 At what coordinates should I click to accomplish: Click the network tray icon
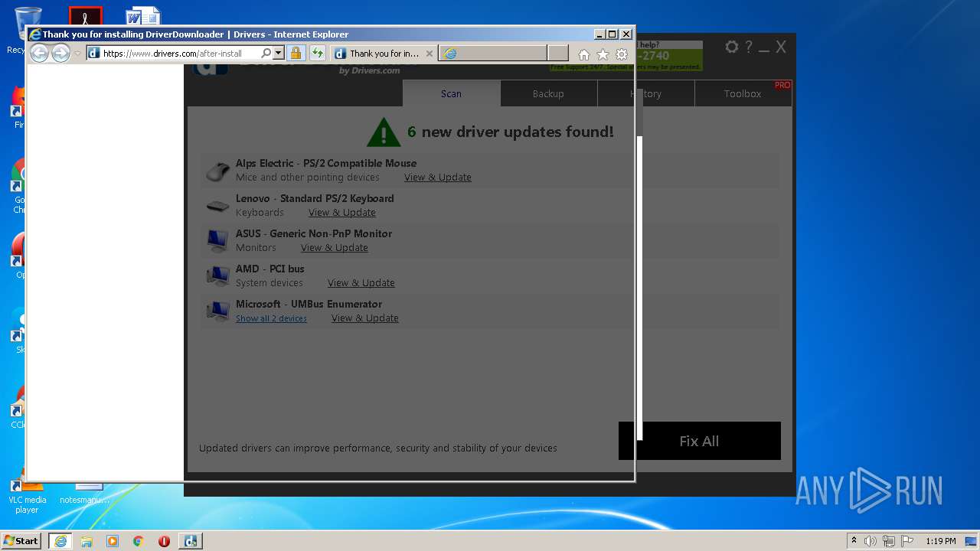(889, 541)
